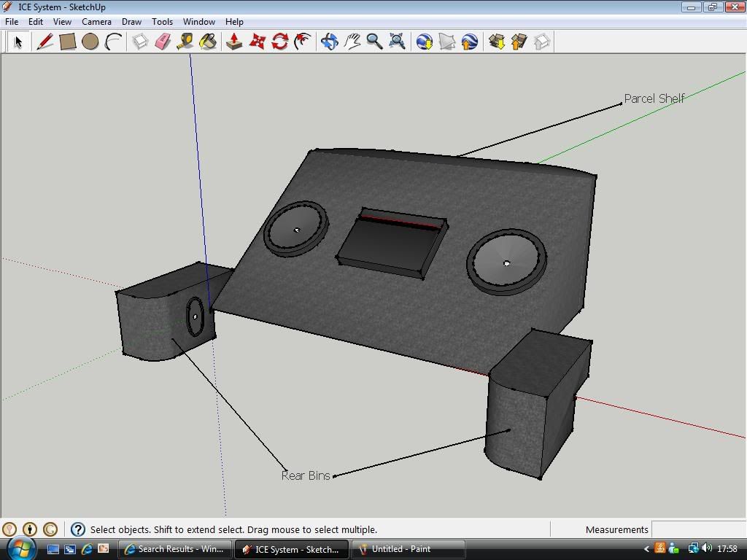Click the Measurements value box
Image resolution: width=747 pixels, height=560 pixels.
(698, 529)
